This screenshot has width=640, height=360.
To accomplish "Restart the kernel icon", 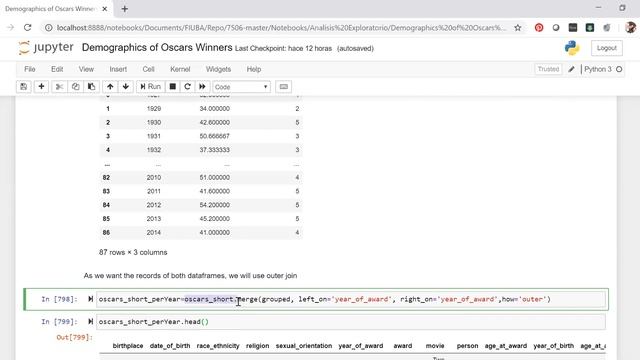I will click(x=187, y=87).
